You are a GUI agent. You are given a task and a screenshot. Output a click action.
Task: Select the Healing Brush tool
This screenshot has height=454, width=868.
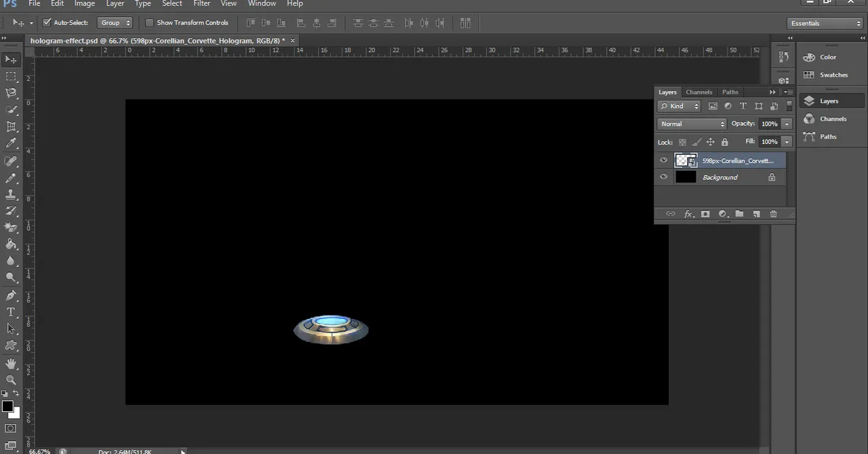point(11,162)
